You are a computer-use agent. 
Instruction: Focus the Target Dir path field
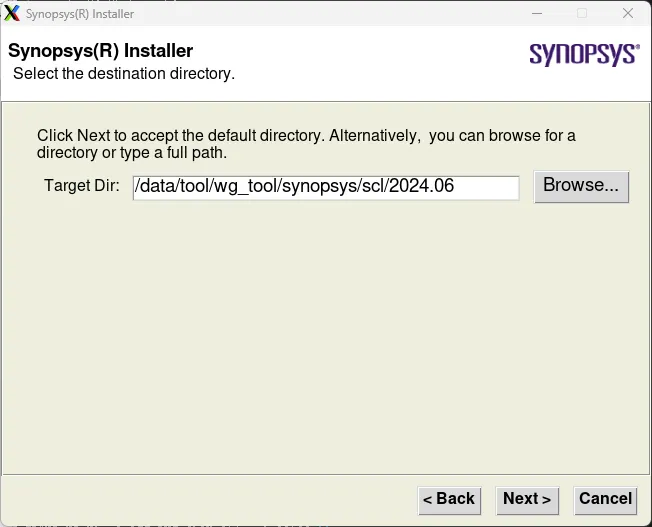click(326, 188)
